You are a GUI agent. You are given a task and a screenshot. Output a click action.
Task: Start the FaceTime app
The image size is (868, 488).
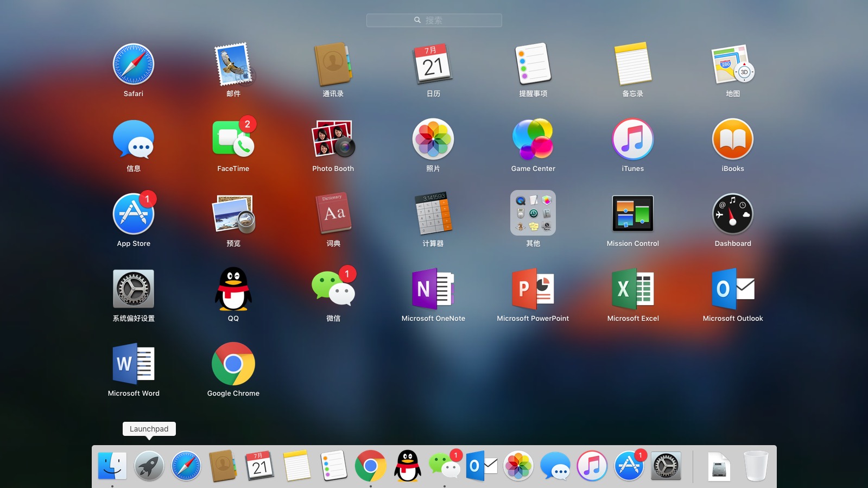233,139
